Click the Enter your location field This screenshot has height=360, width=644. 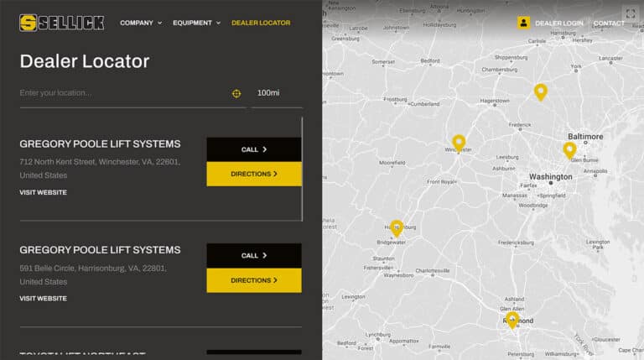122,93
